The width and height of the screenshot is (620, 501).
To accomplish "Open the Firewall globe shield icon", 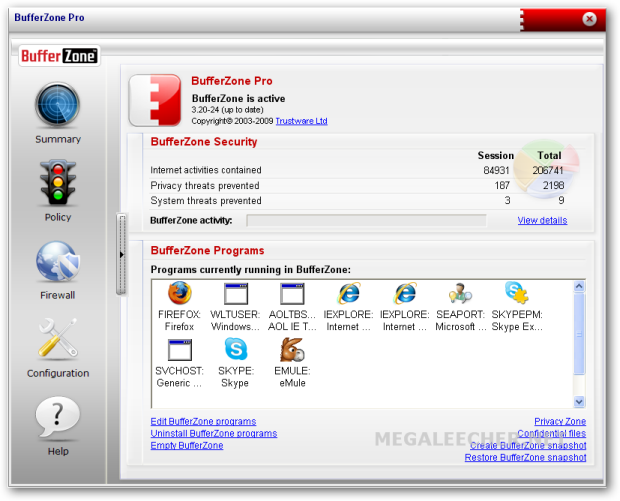I will coord(58,261).
